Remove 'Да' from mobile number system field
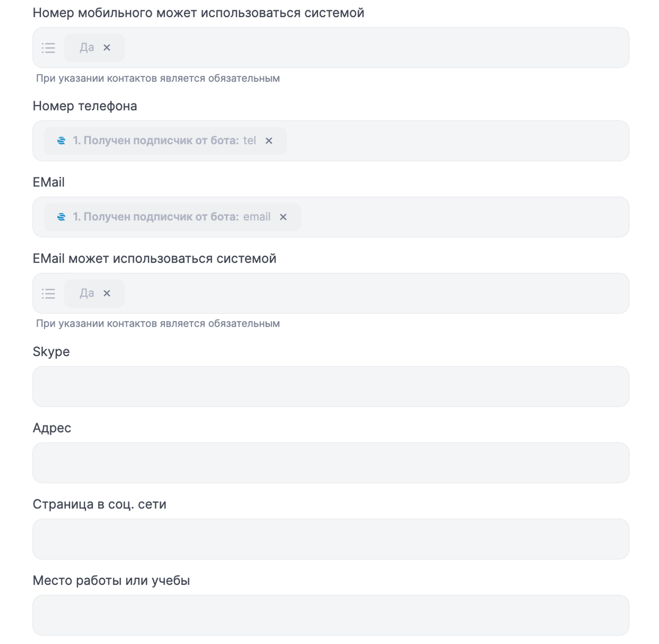 [107, 48]
